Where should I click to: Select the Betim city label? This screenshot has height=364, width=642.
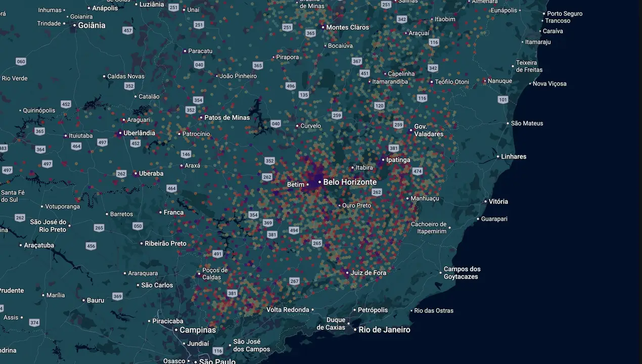point(296,185)
